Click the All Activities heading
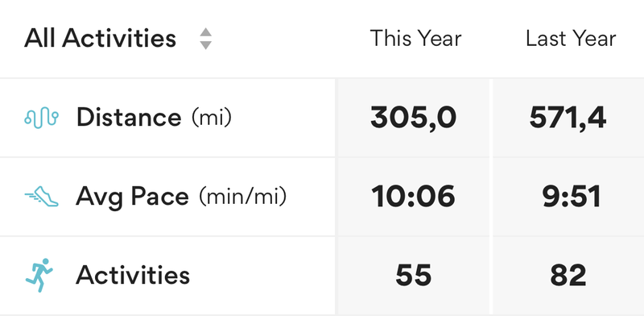 click(100, 39)
